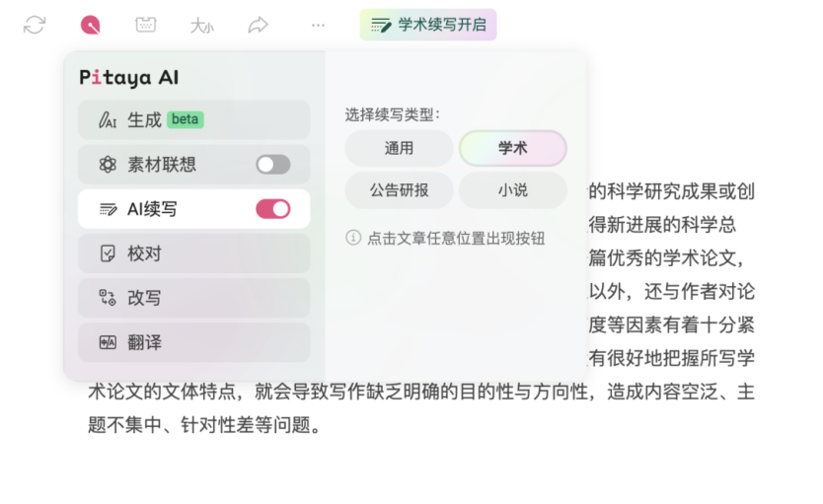The image size is (823, 504).
Task: Open the 翻译 menu item
Action: point(193,342)
